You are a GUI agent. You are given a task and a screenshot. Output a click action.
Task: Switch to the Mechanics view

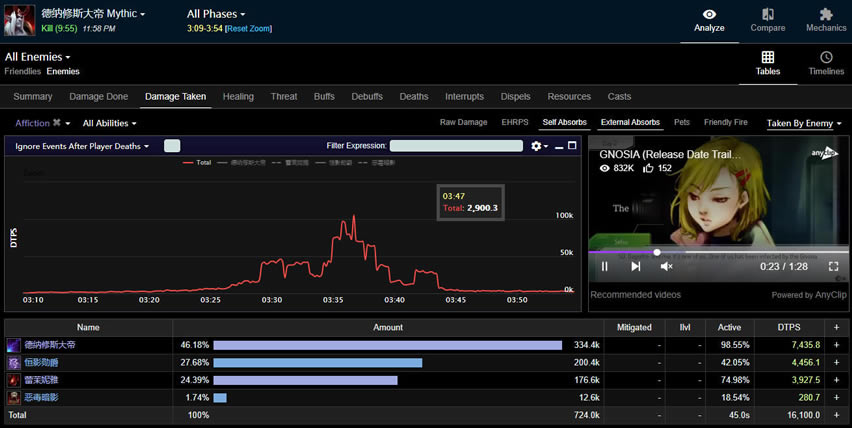point(825,20)
